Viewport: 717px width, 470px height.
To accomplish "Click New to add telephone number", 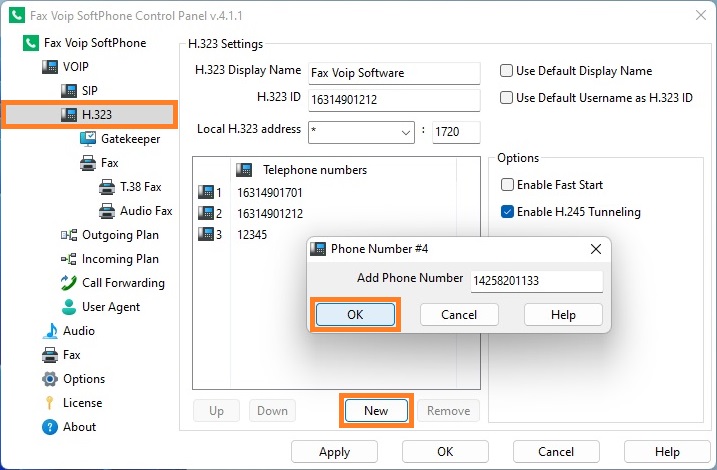I will pyautogui.click(x=376, y=411).
